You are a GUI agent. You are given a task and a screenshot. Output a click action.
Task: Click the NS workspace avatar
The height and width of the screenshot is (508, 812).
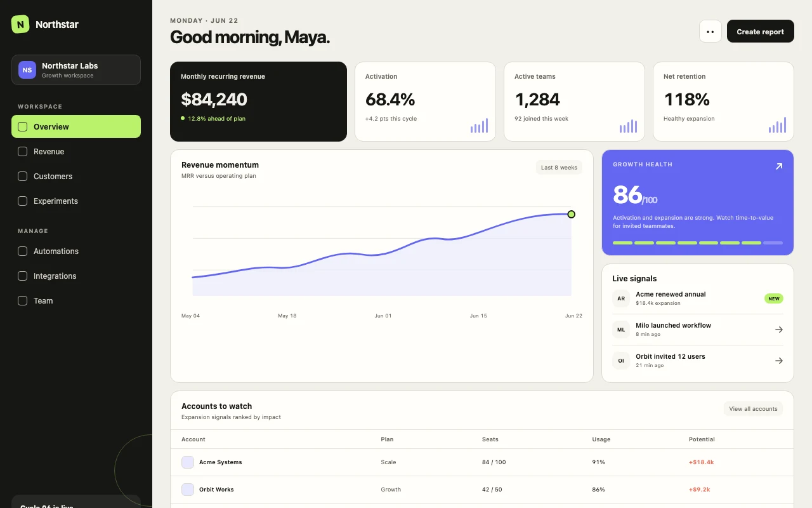pos(27,70)
